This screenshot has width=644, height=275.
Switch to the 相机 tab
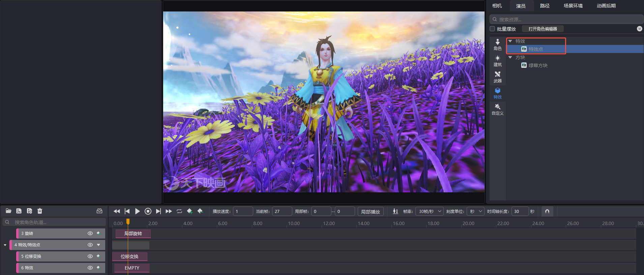pyautogui.click(x=497, y=6)
